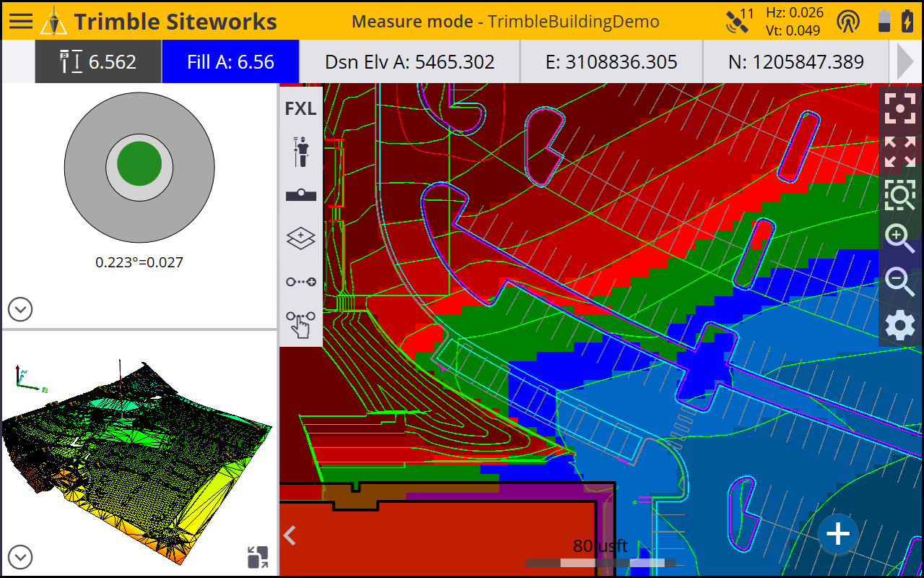Tap the antenna height 6.562 field
This screenshot has height=578, width=924.
pyautogui.click(x=98, y=61)
